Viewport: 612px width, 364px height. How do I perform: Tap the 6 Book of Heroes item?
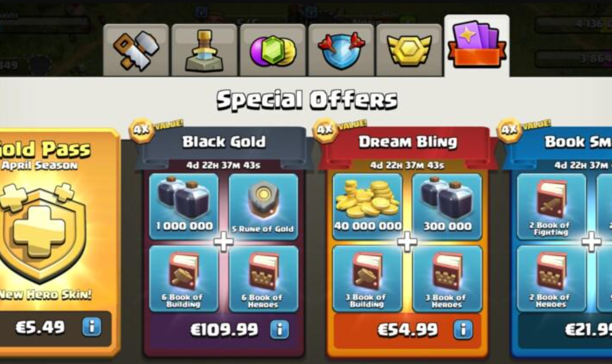coord(263,279)
